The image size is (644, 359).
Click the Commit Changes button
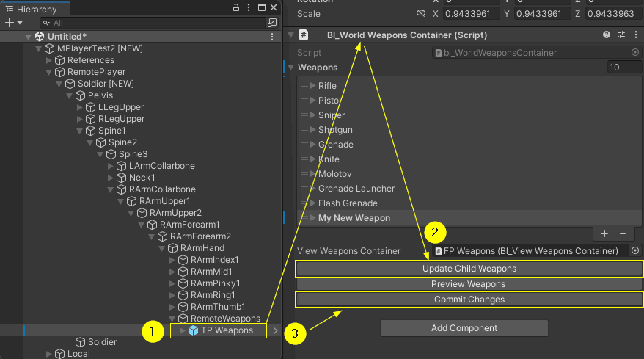pos(469,300)
